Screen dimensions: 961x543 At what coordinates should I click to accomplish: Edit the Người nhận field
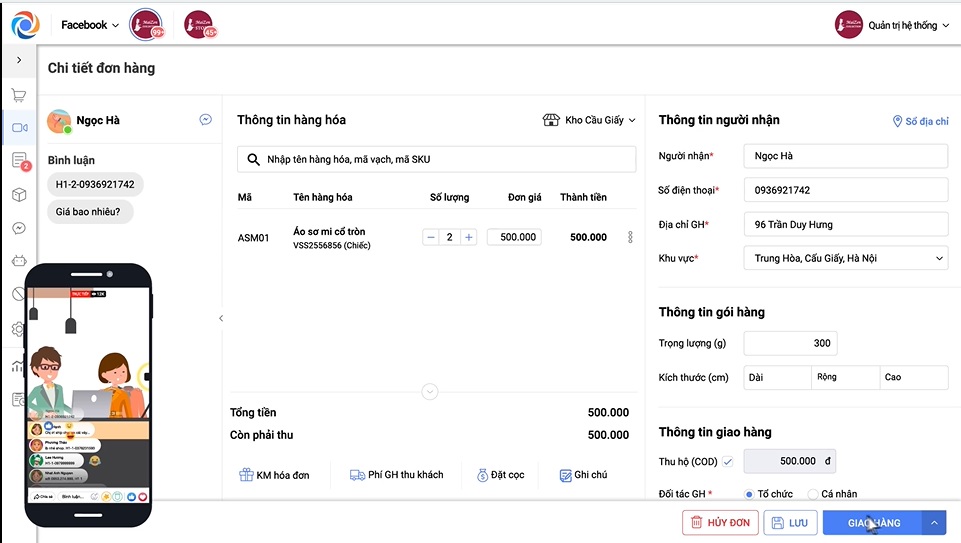(846, 156)
